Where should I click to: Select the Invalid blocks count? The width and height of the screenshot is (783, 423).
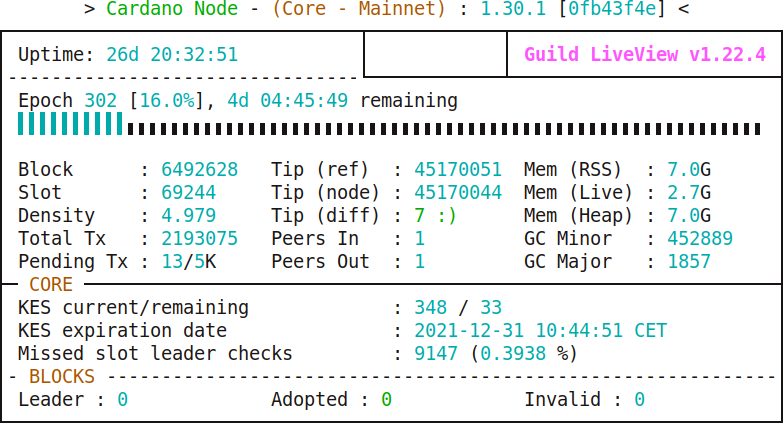pos(640,400)
